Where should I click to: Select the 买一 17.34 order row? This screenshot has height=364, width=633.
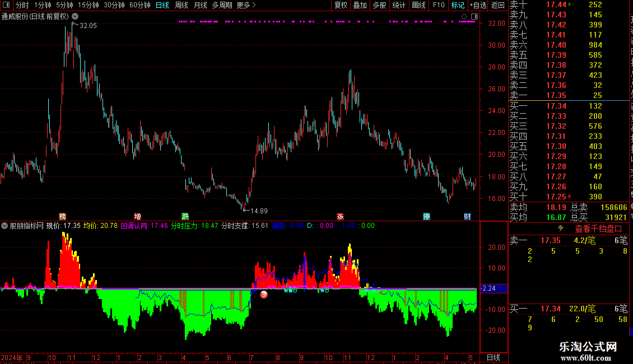pyautogui.click(x=569, y=106)
